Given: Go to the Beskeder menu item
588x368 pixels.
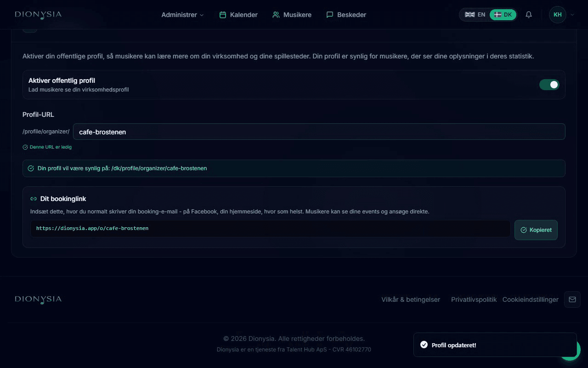Looking at the screenshot, I should click(346, 15).
